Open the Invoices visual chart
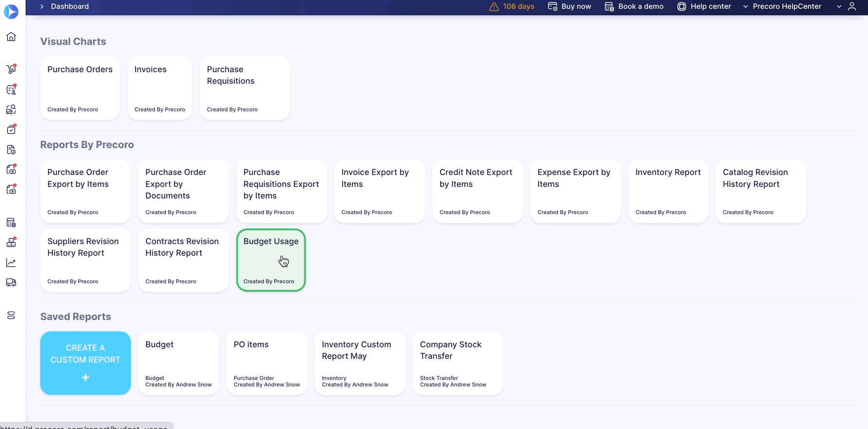This screenshot has width=868, height=429. coord(160,88)
